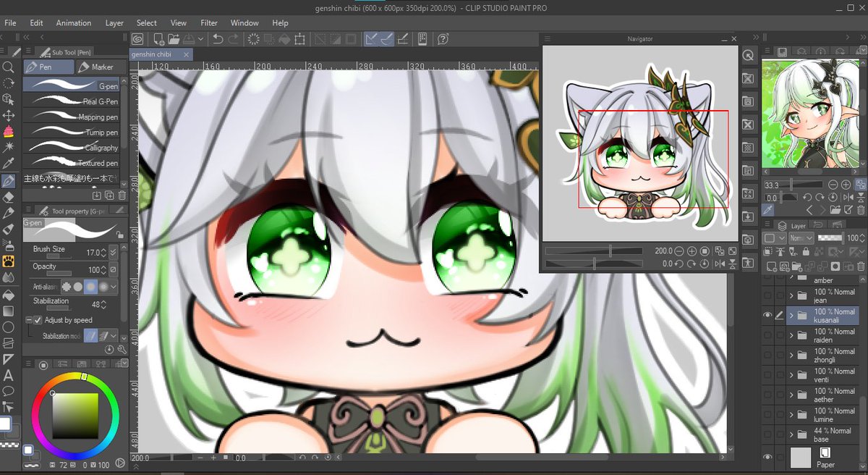Open Stabilization mode dropdown arrow

pos(114,336)
